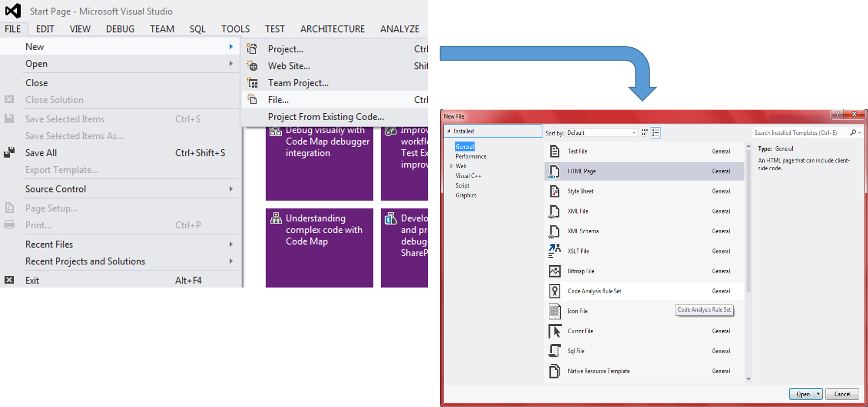Click the Understanding complex code tile icon
Viewport: 868px width, 407px height.
pos(276,218)
